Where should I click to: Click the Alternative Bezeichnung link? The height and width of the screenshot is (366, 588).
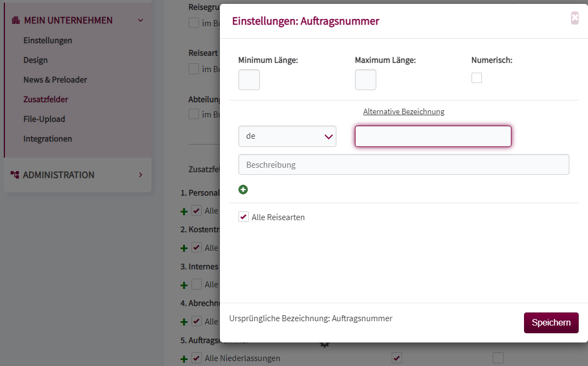404,111
